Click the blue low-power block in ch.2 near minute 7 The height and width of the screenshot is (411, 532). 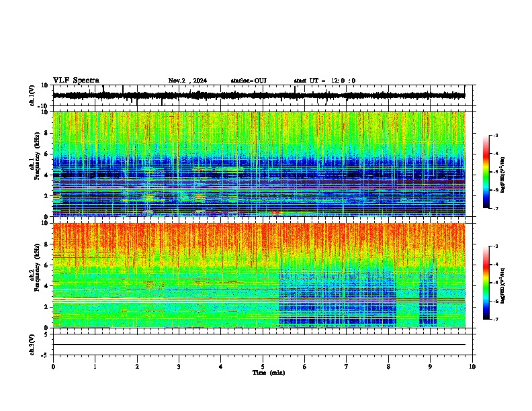tap(338, 298)
